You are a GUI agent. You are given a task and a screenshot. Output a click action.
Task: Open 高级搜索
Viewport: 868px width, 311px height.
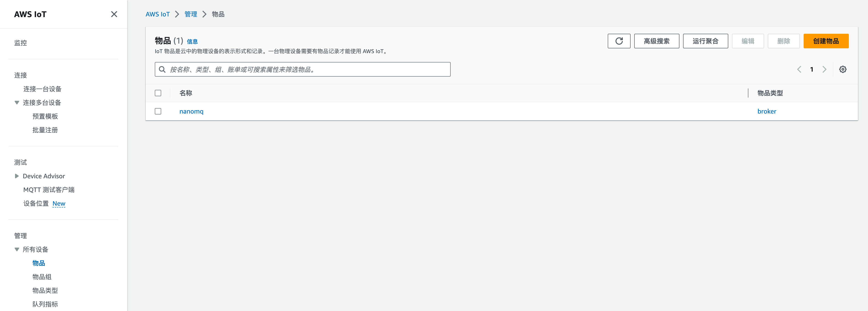(656, 41)
